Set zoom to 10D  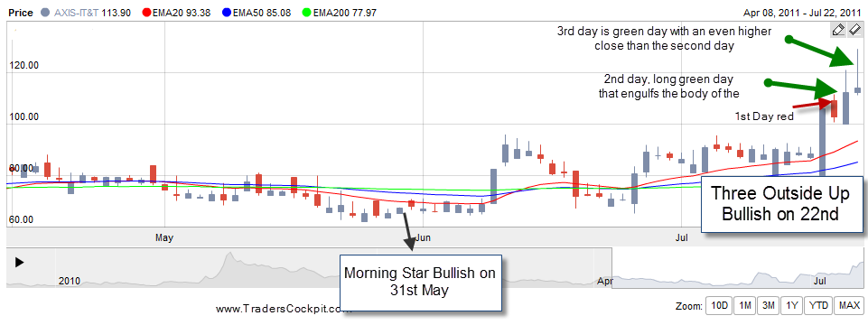(720, 305)
